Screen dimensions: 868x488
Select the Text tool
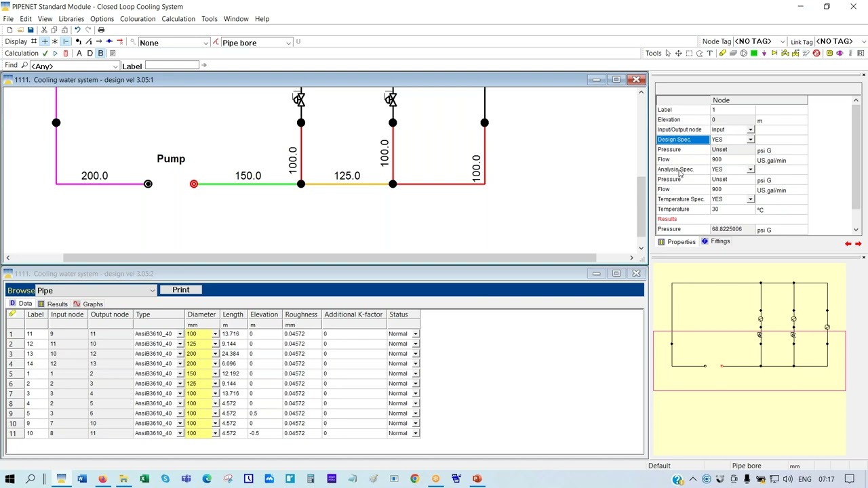click(709, 53)
